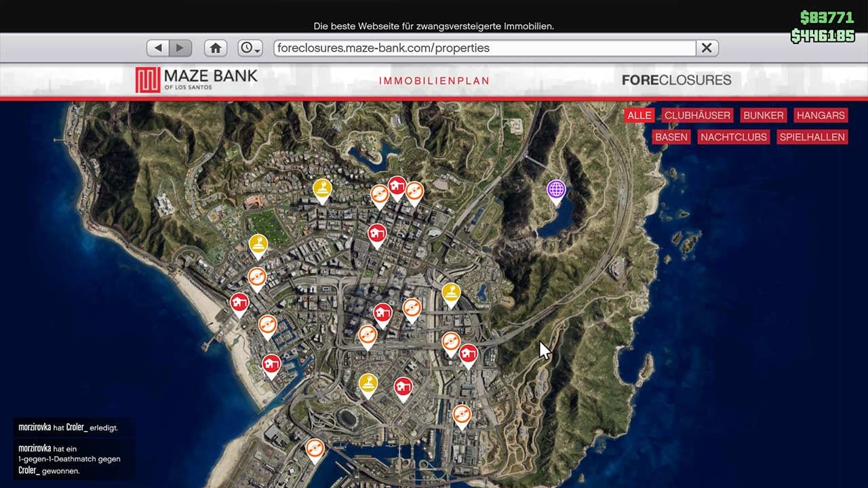Image resolution: width=868 pixels, height=488 pixels.
Task: Select the purple globe map marker
Action: point(556,189)
